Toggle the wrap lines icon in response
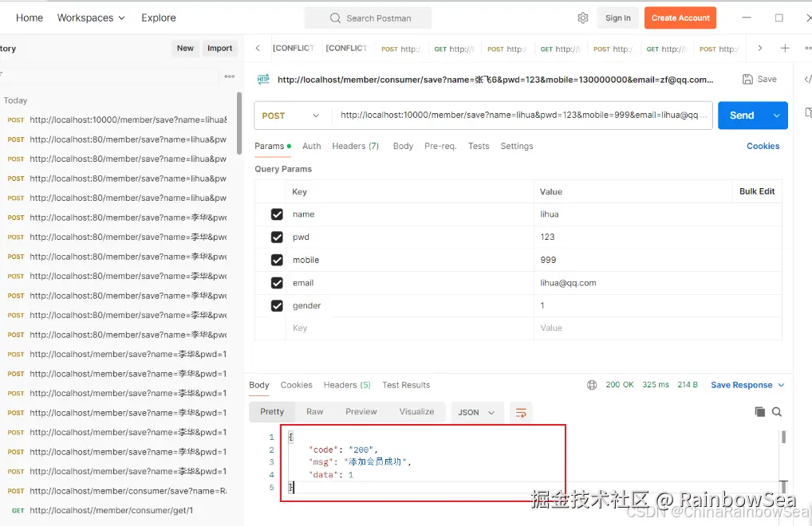The image size is (812, 526). click(521, 412)
